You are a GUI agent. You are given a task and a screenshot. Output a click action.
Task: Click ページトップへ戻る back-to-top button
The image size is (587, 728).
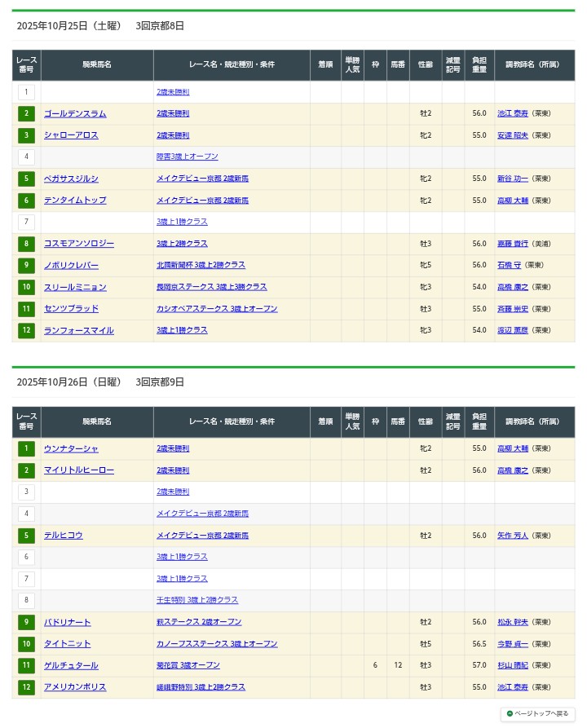[x=538, y=713]
